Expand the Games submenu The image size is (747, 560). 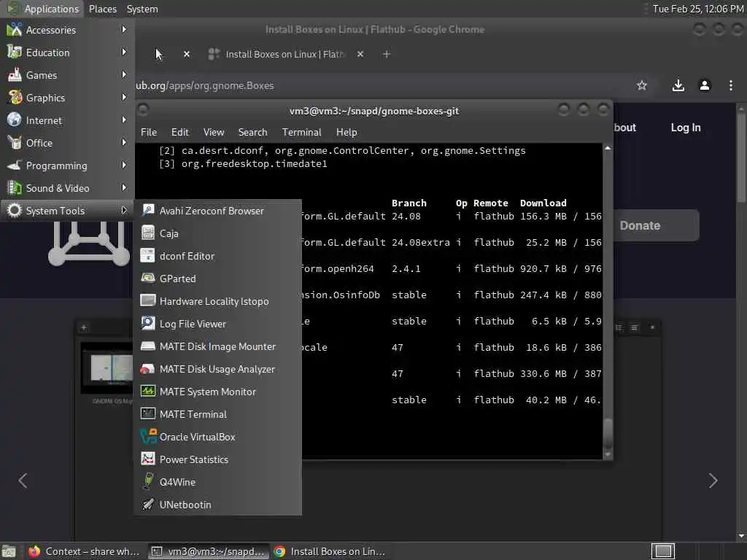(67, 75)
